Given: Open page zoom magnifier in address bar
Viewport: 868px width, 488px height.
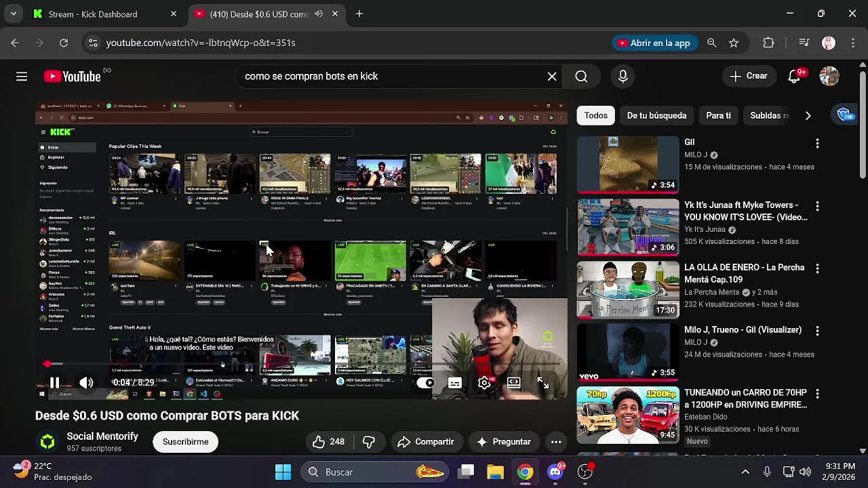Looking at the screenshot, I should (x=711, y=43).
